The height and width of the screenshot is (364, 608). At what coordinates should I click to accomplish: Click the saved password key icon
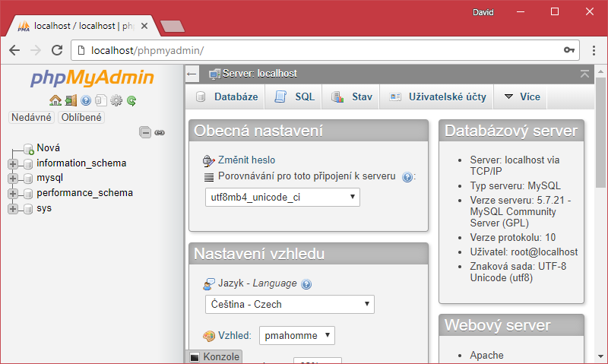pos(568,50)
